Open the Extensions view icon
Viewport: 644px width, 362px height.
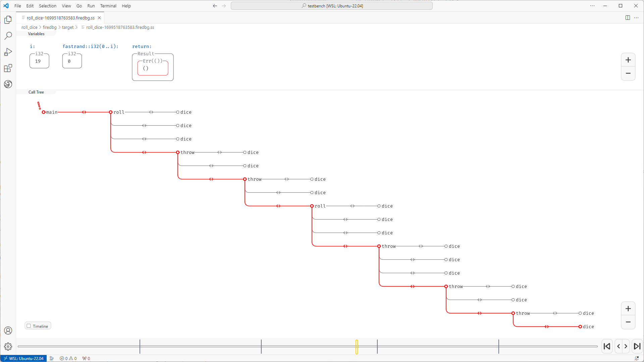[x=8, y=68]
